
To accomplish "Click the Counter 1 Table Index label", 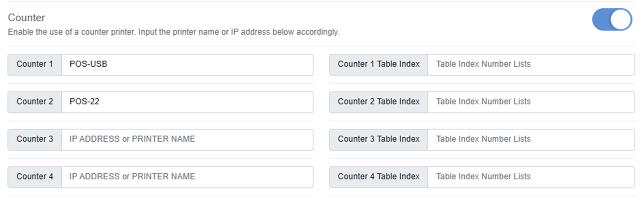I will point(378,65).
